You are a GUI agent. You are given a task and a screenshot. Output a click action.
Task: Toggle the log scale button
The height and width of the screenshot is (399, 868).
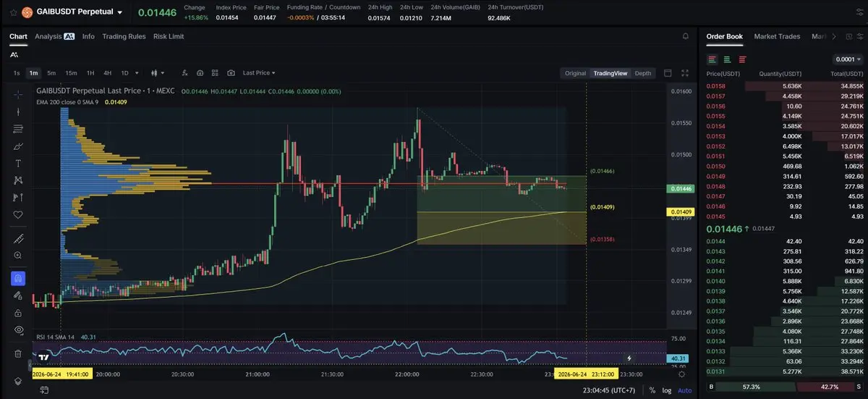coord(667,390)
